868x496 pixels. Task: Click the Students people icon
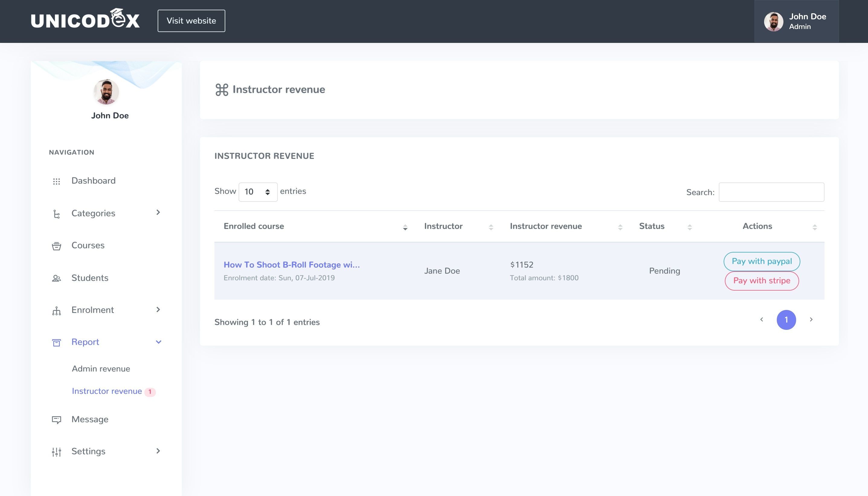coord(56,278)
